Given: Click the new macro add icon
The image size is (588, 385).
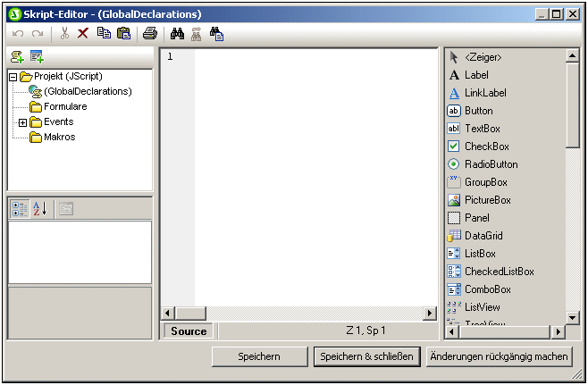Looking at the screenshot, I should pyautogui.click(x=17, y=56).
